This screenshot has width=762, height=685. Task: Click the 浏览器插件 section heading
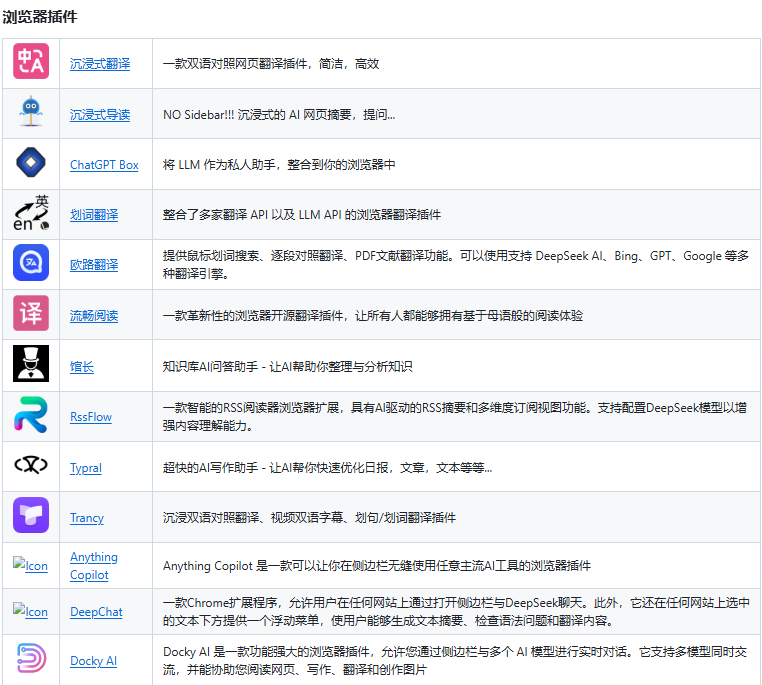[x=40, y=17]
